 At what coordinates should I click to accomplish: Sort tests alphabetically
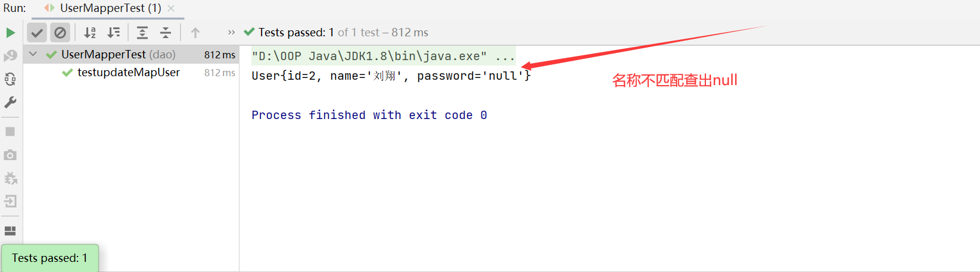(90, 33)
